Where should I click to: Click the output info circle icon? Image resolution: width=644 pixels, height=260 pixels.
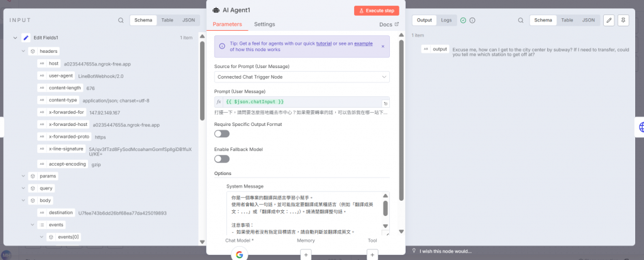click(472, 20)
